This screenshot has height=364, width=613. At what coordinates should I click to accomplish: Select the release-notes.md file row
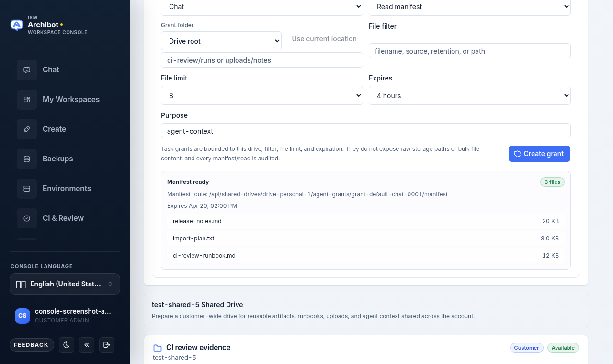coord(366,221)
